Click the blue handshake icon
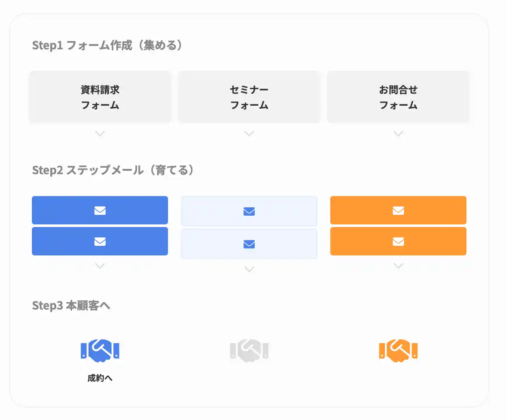This screenshot has width=507, height=420. click(100, 351)
